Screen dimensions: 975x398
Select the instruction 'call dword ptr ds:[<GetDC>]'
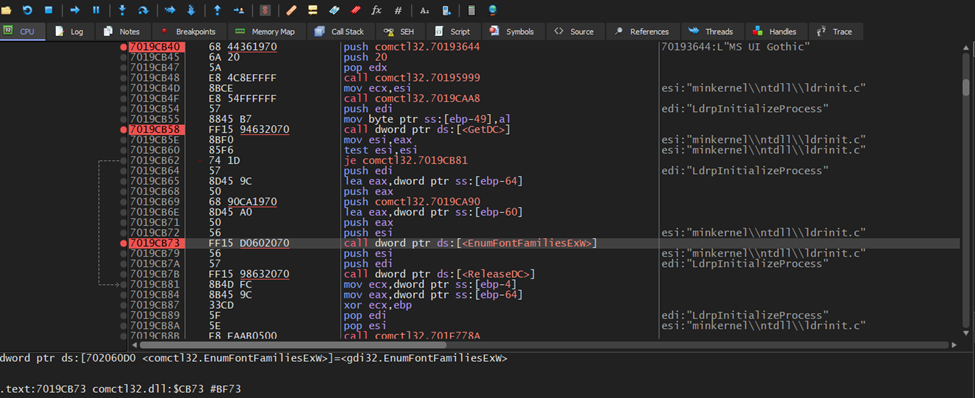pos(427,129)
